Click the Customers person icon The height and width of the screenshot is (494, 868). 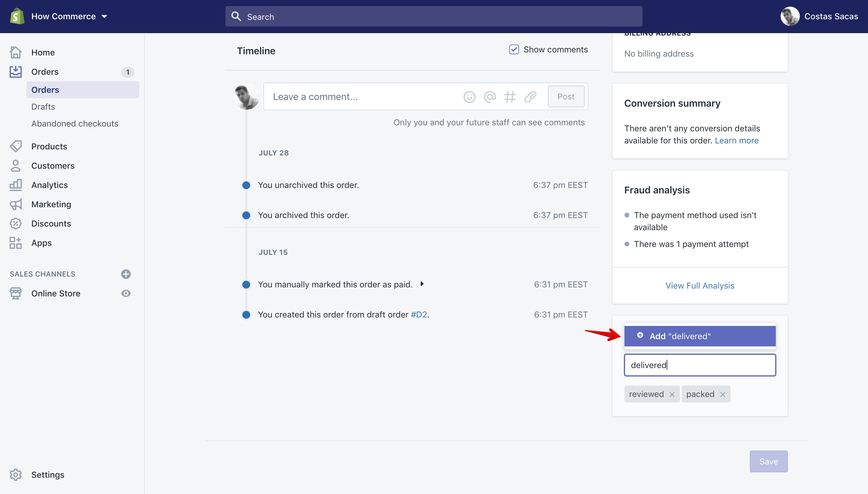click(x=16, y=166)
